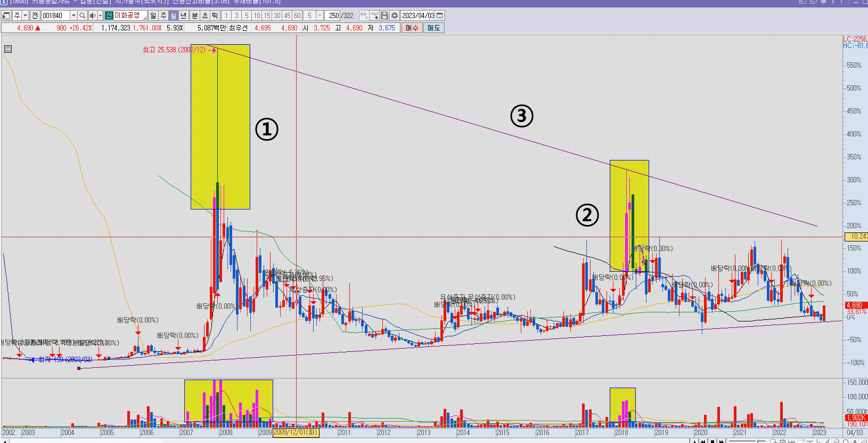Select the 일 daily period
Screen dimensions: 868x443
[x=153, y=15]
